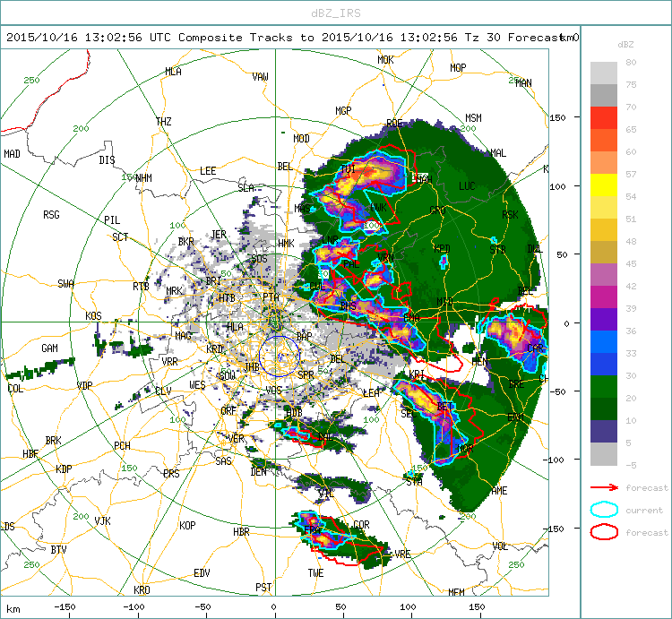Click the green 20-30 dBZ legend swatch
This screenshot has width=672, height=619.
603,386
